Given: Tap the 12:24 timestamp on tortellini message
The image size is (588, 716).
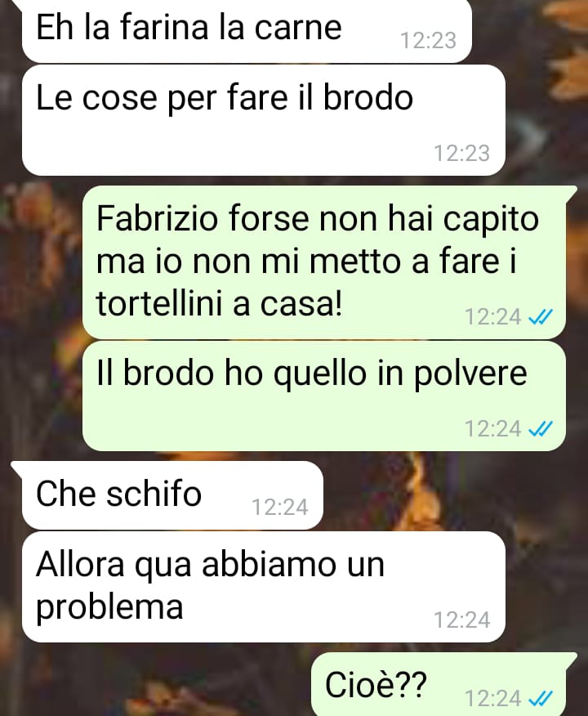Looking at the screenshot, I should 492,316.
